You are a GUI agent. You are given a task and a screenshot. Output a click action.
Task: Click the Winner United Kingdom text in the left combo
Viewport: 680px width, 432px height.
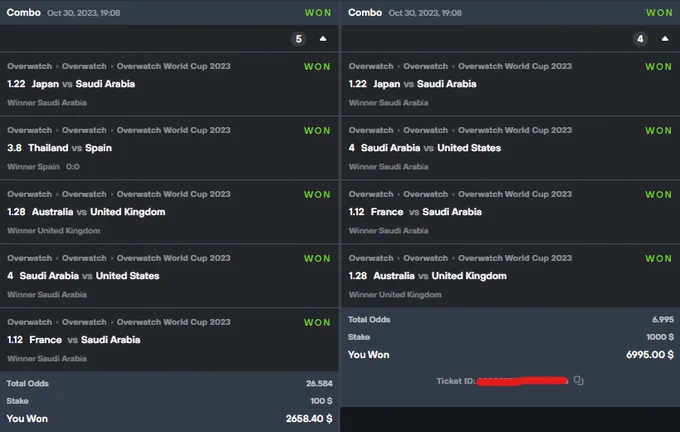[x=53, y=231]
